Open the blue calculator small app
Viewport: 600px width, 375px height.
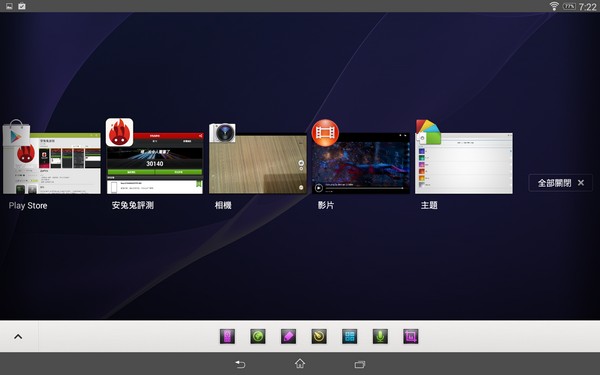(x=350, y=337)
